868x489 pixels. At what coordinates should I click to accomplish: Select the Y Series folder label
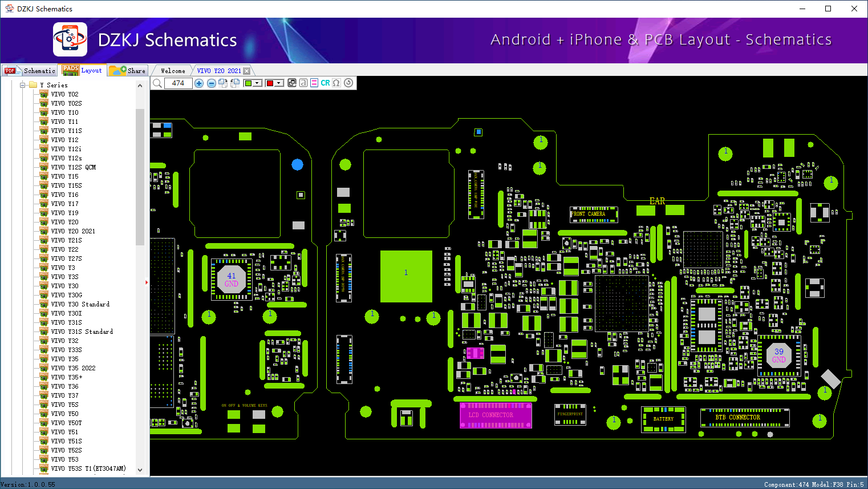pos(54,85)
